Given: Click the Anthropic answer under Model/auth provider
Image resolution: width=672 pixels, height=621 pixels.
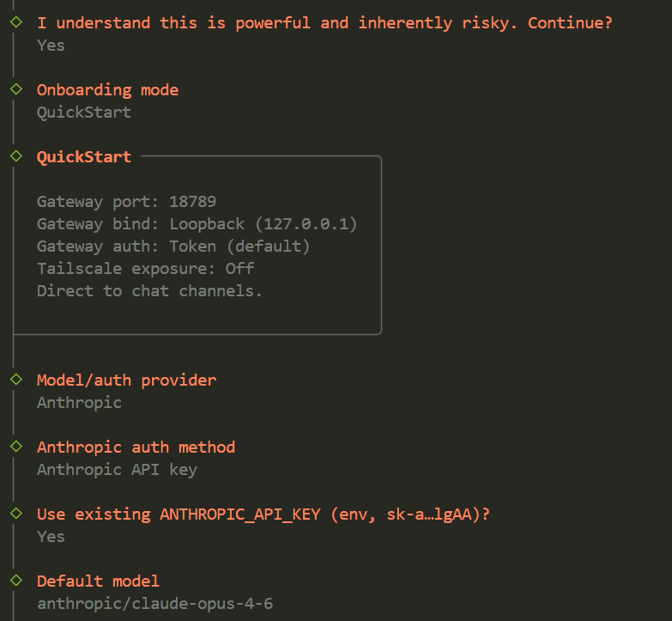Looking at the screenshot, I should (x=79, y=403).
